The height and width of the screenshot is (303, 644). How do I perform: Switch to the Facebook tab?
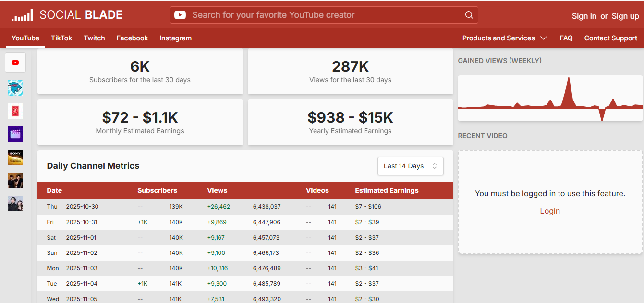(x=132, y=38)
